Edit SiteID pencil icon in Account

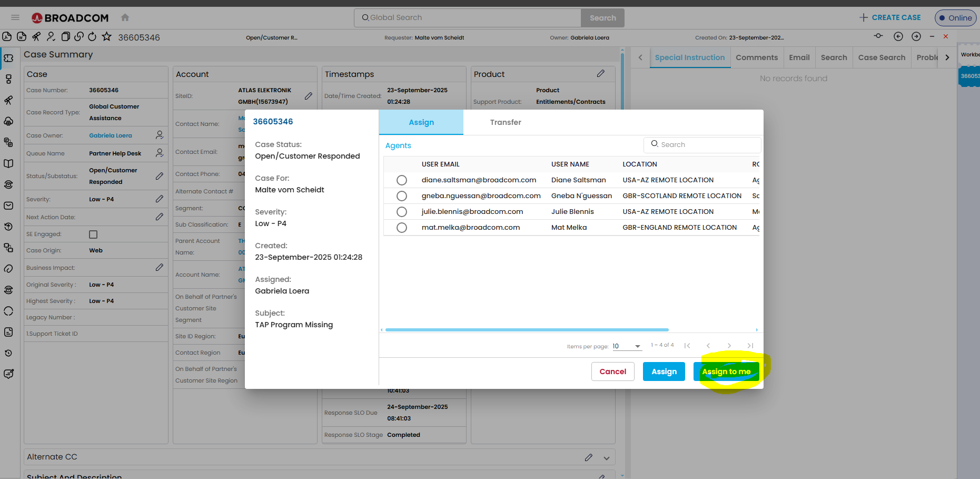(x=309, y=96)
